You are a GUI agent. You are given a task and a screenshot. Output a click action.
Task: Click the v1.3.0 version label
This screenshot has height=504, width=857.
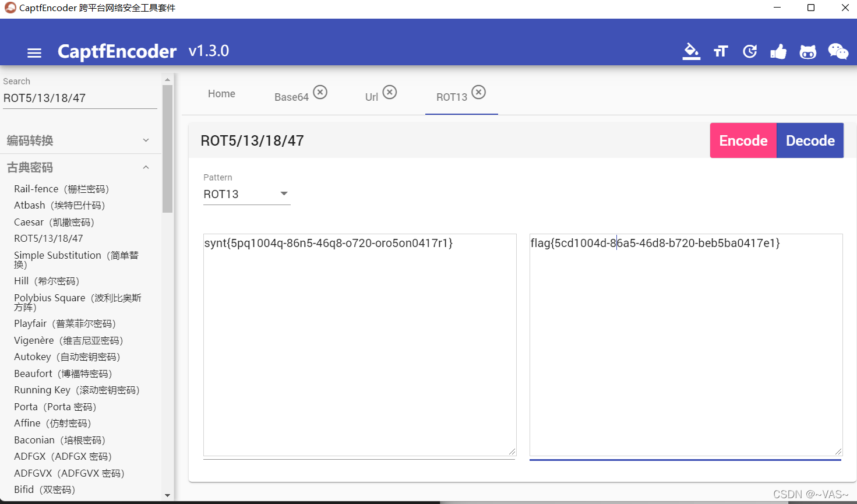209,51
